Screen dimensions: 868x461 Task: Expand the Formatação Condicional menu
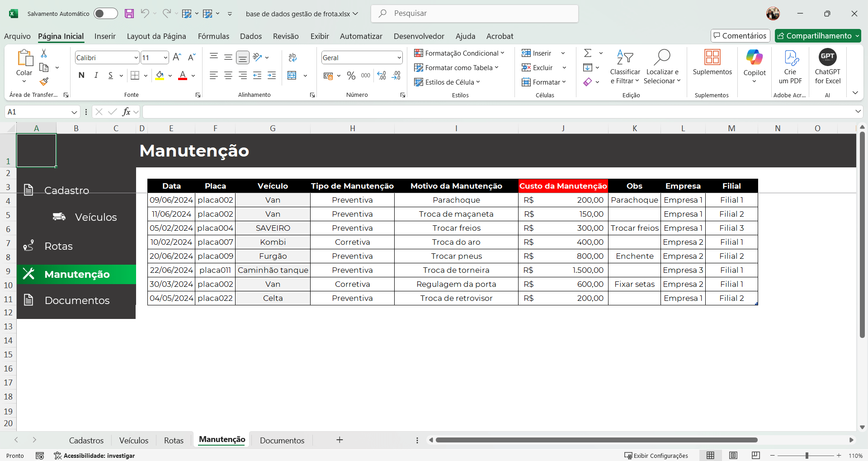[459, 53]
